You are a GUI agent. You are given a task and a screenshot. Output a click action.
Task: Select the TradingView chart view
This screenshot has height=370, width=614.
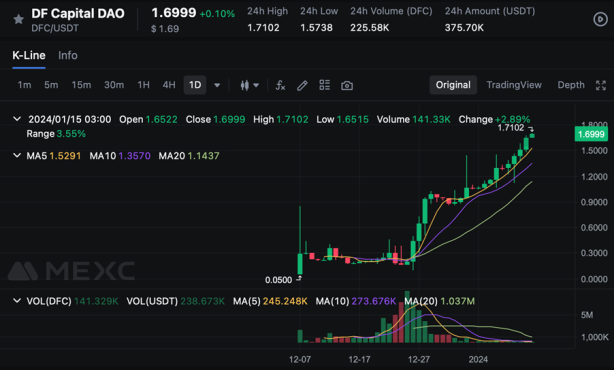pyautogui.click(x=514, y=85)
